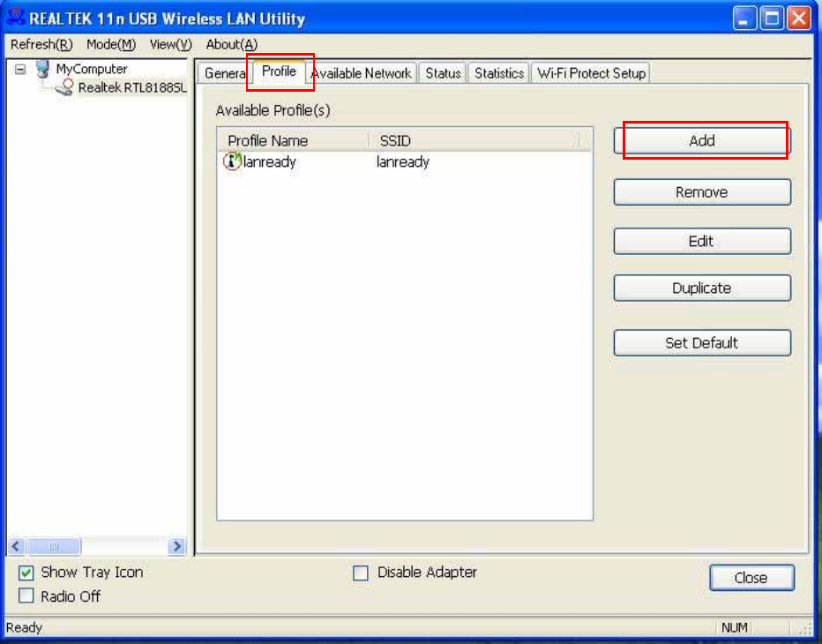Click the Duplicate profile button

pyautogui.click(x=702, y=288)
